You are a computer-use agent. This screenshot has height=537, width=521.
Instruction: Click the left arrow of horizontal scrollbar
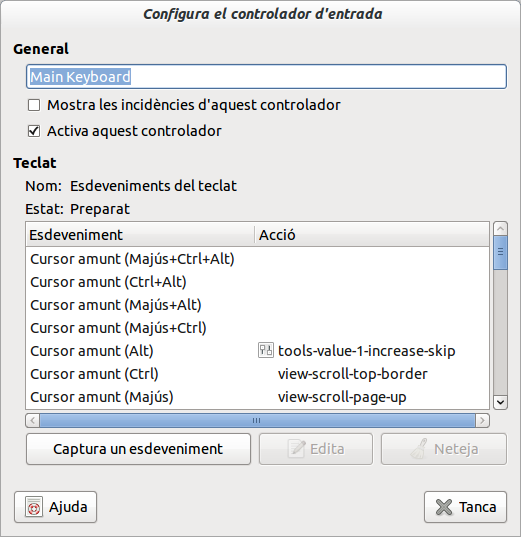(x=33, y=420)
